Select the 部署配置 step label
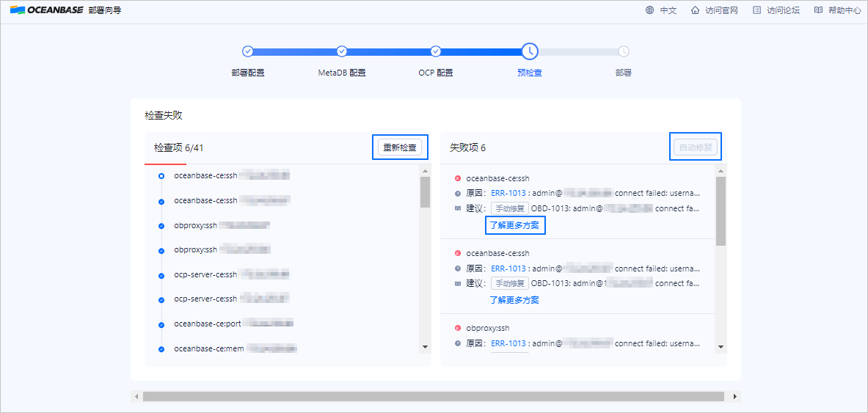The height and width of the screenshot is (413, 868). pos(248,73)
